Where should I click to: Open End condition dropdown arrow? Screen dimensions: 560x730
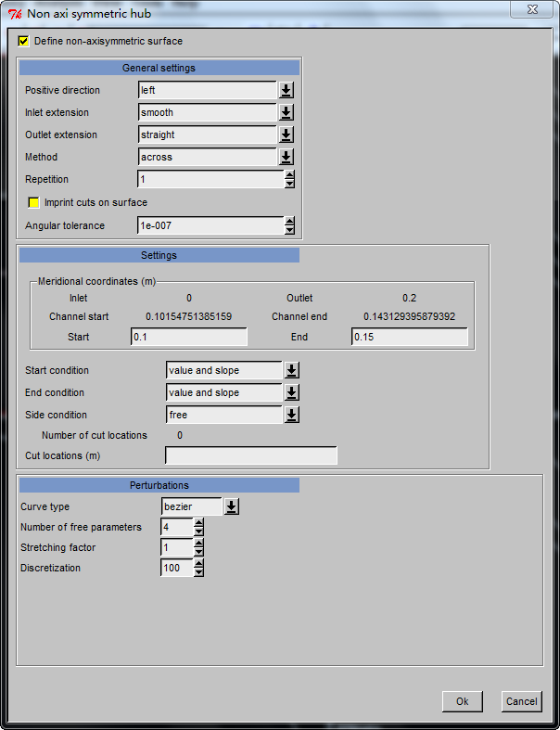point(291,392)
